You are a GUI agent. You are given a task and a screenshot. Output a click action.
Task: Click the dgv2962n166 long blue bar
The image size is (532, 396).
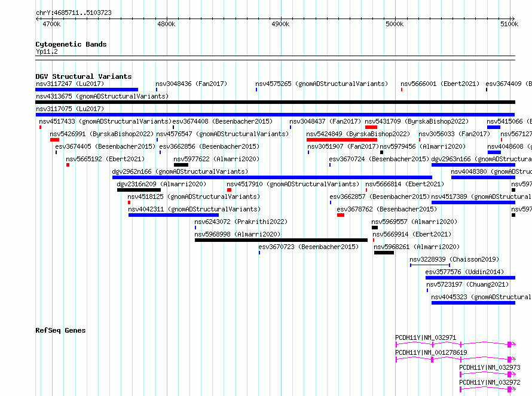272,177
